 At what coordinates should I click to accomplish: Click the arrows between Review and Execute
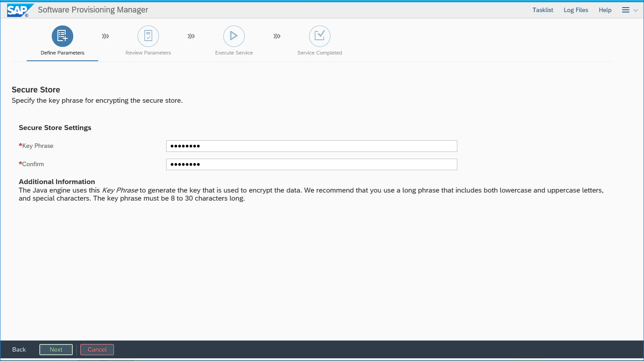click(191, 36)
